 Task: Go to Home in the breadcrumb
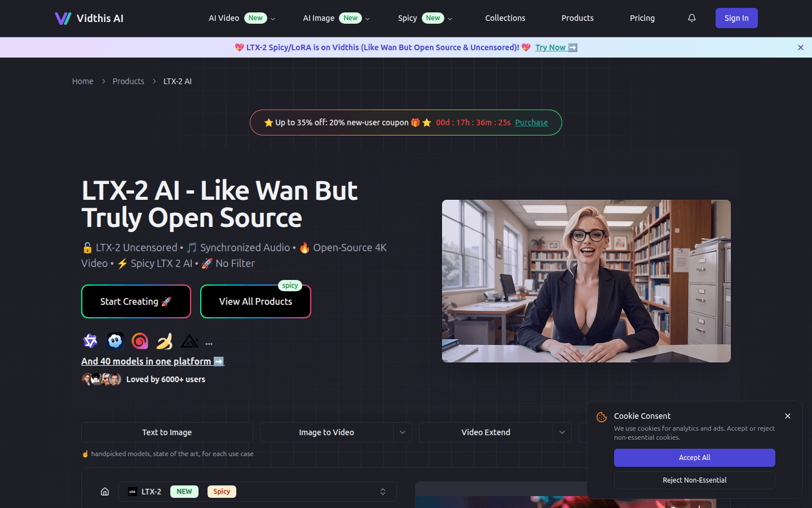83,81
